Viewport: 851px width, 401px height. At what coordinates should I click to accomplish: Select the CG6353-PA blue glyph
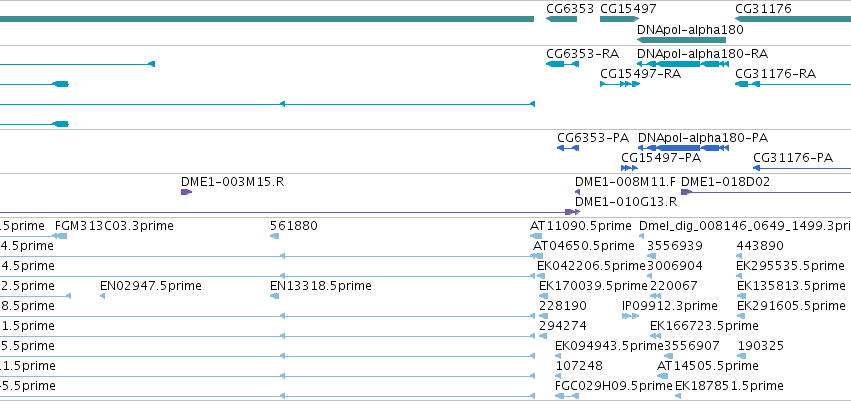pos(568,148)
